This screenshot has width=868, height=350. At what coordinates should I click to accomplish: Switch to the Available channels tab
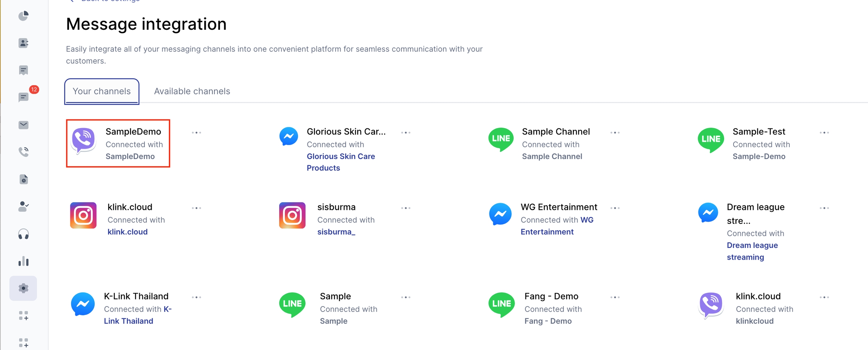point(192,91)
